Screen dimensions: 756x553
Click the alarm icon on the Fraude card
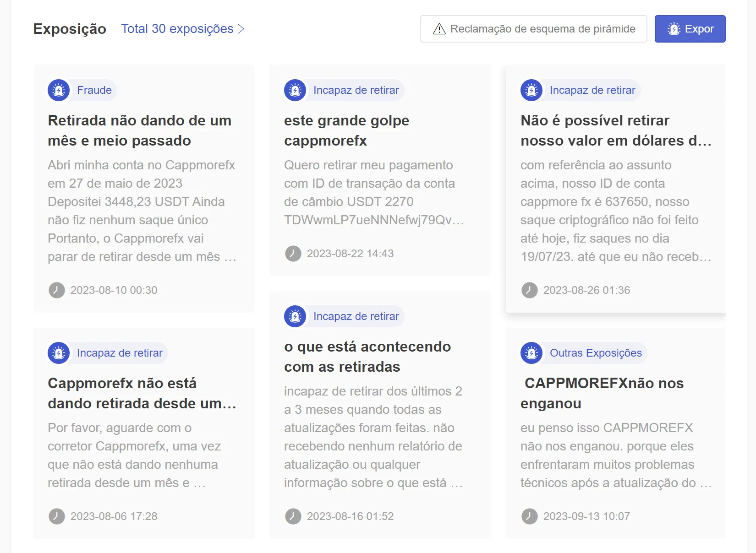(x=59, y=90)
